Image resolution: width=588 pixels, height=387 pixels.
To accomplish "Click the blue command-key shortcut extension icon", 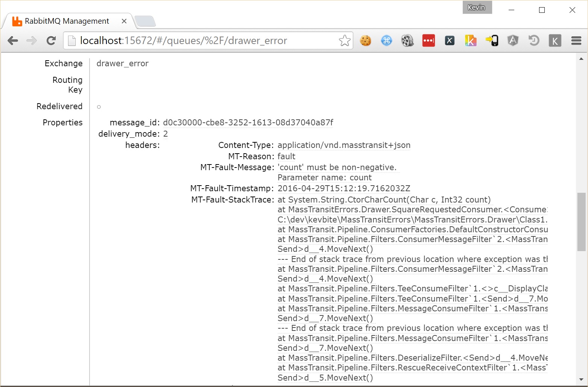I will coord(386,40).
